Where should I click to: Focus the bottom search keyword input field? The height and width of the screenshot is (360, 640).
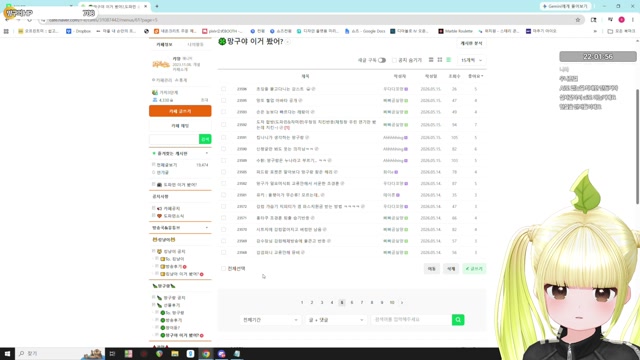coord(411,320)
